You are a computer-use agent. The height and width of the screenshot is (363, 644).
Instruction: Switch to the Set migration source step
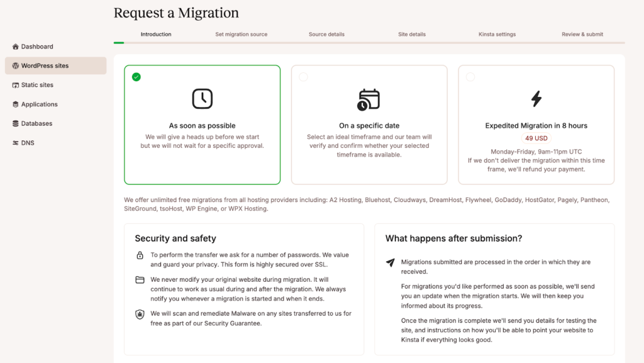coord(241,35)
